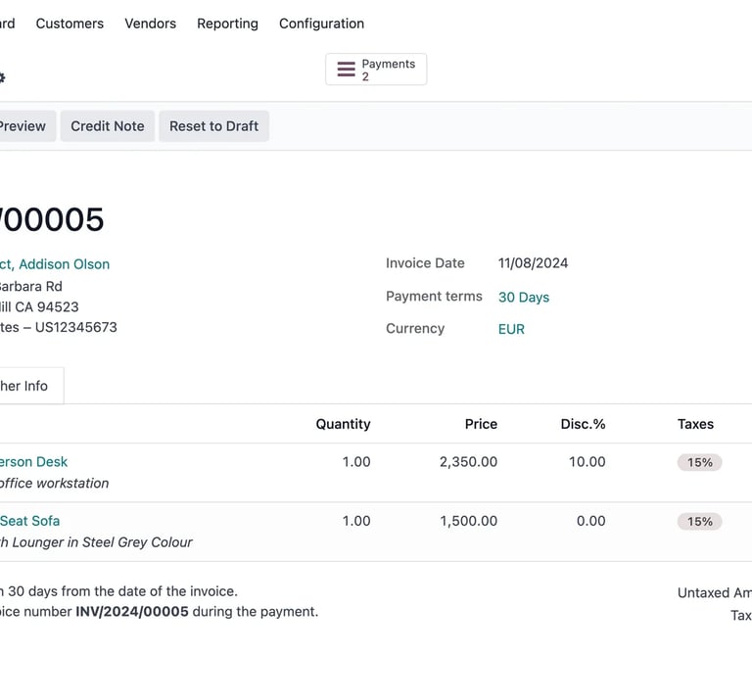
Task: Open the Payments 2 smart button
Action: pos(376,70)
